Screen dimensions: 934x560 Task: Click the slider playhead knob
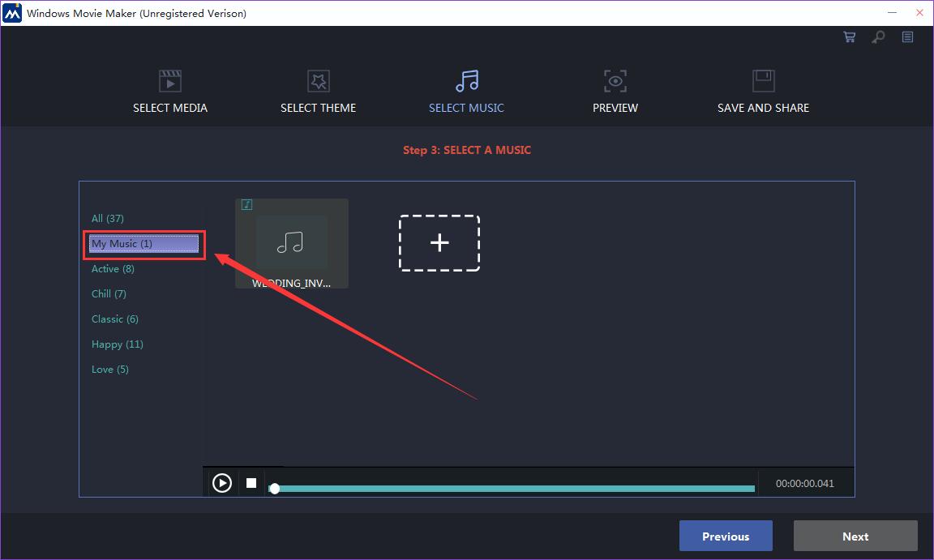click(275, 489)
